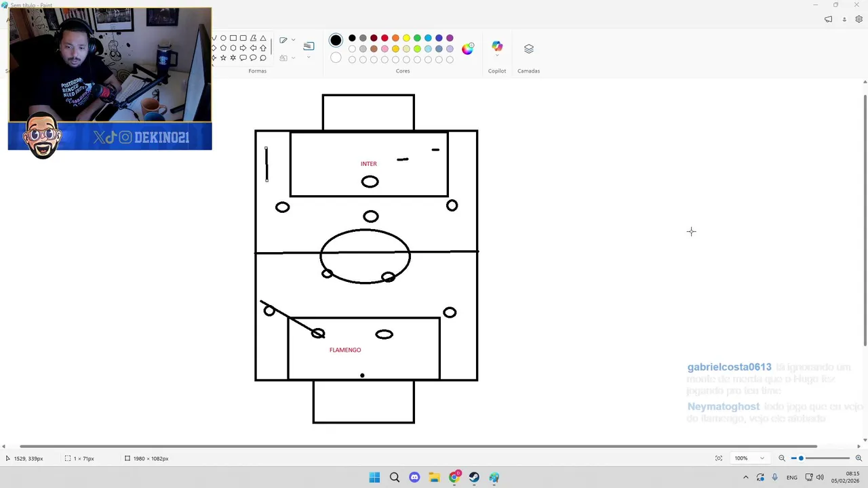Select the Six-point star shape
Image resolution: width=868 pixels, height=488 pixels.
(233, 58)
